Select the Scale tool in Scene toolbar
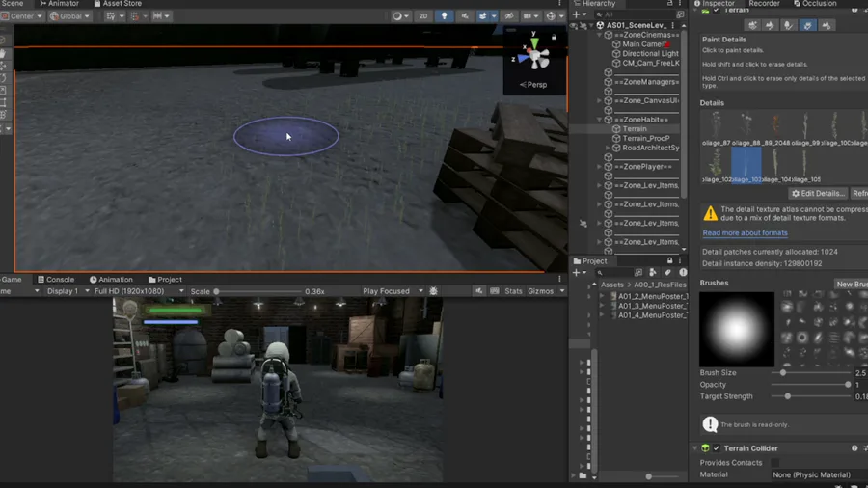Screen dimensions: 868x488 click(x=3, y=91)
